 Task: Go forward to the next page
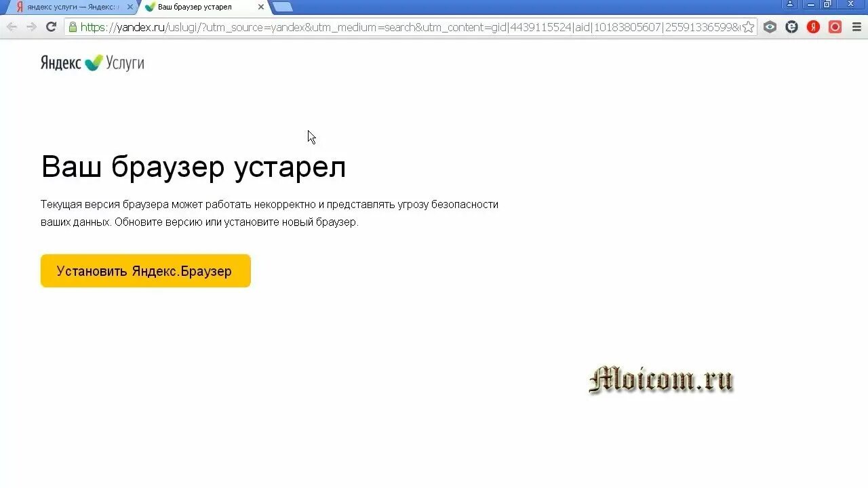point(31,27)
